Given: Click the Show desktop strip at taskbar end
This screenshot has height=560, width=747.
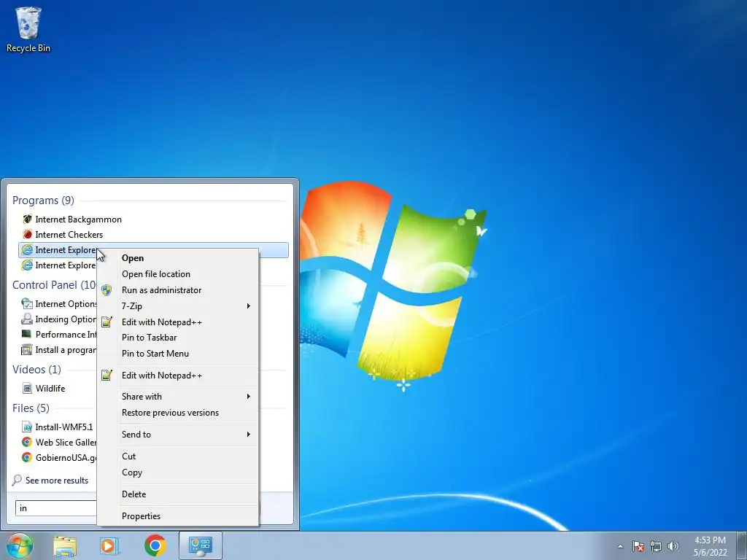Looking at the screenshot, I should (742, 545).
